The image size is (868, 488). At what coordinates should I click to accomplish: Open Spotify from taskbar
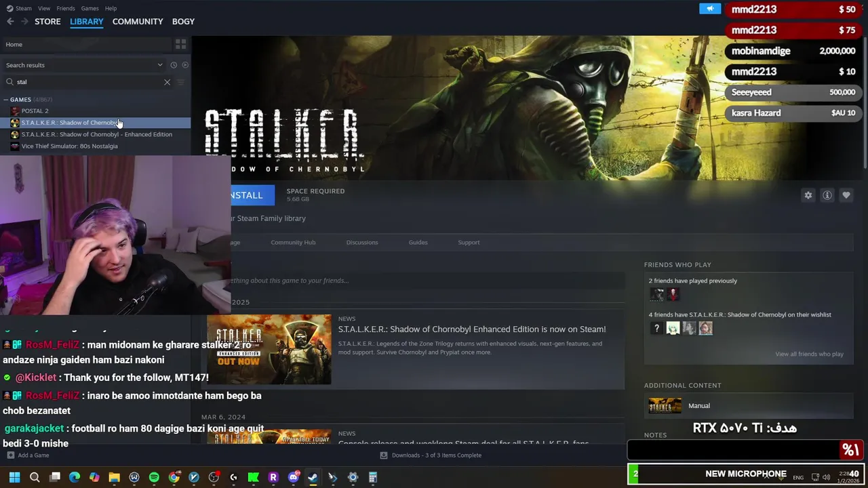[154, 477]
